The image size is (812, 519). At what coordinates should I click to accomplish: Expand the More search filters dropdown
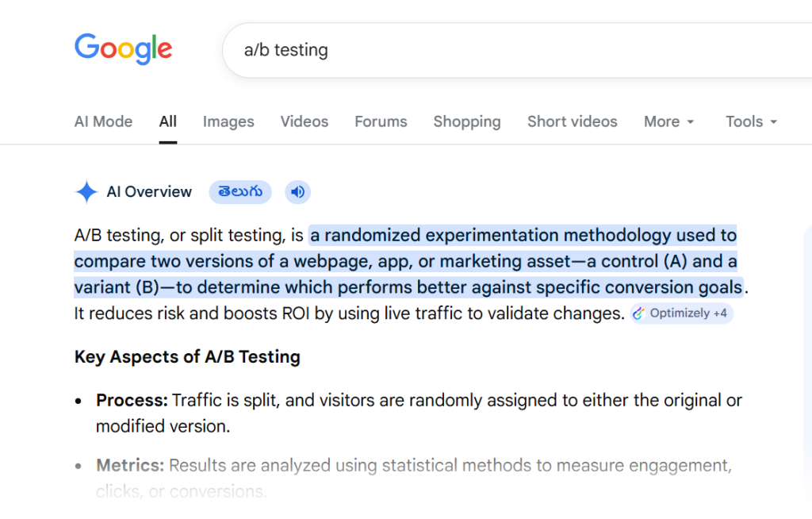tap(668, 121)
